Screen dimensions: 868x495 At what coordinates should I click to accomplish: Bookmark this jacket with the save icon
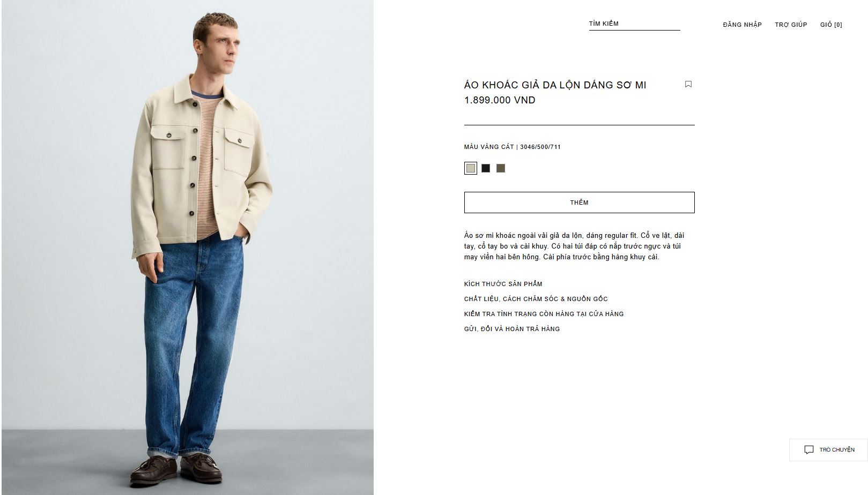coord(688,84)
